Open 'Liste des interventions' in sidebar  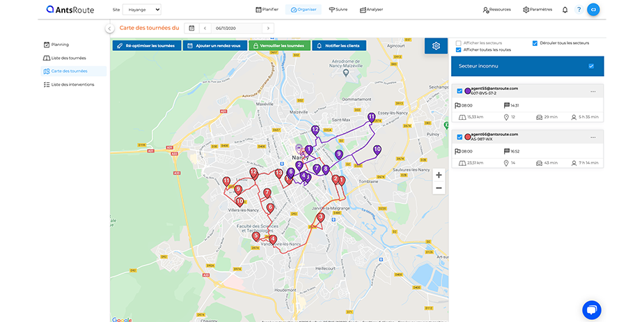[x=72, y=84]
